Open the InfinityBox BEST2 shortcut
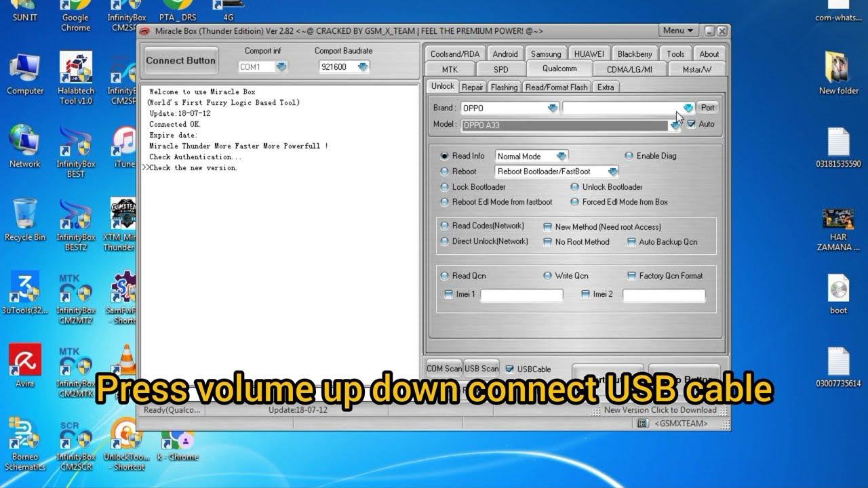The width and height of the screenshot is (868, 488). click(x=76, y=225)
